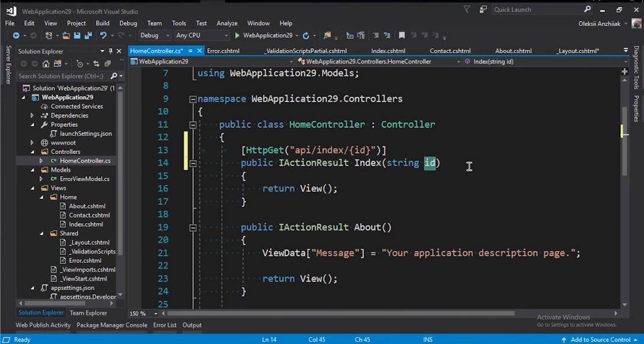Click the Visual Studio logo icon
The width and height of the screenshot is (644, 344).
pos(11,11)
